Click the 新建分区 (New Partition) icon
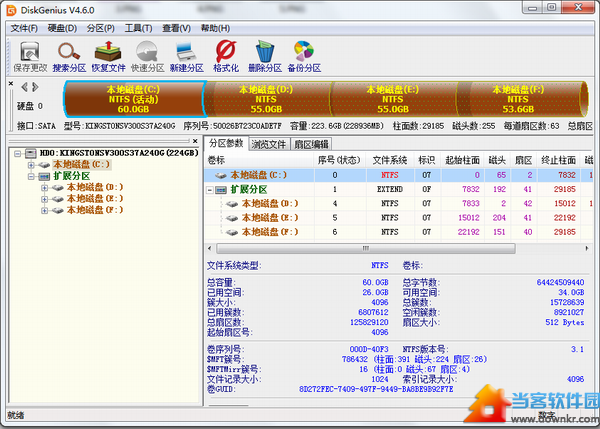 [187, 56]
